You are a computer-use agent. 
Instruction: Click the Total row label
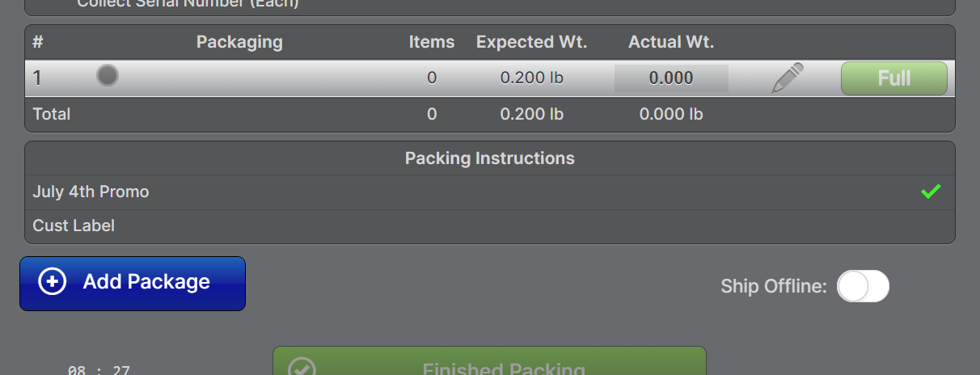click(52, 114)
